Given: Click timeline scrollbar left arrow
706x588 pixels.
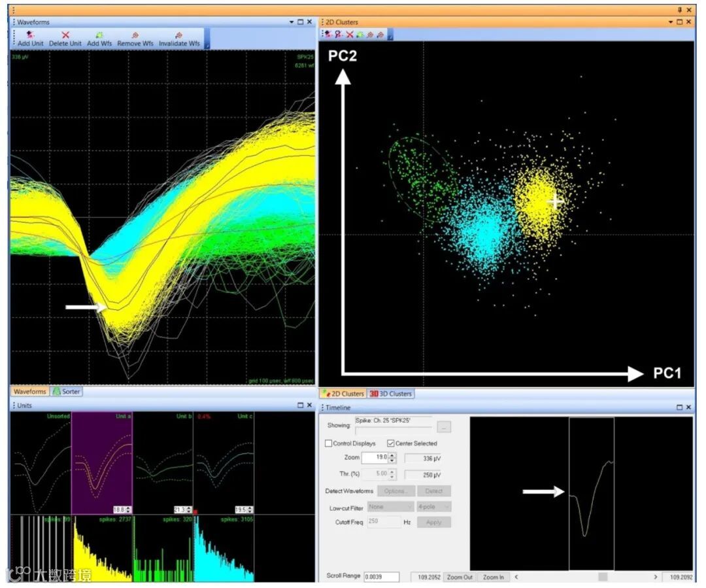Looking at the screenshot, I should (x=516, y=577).
